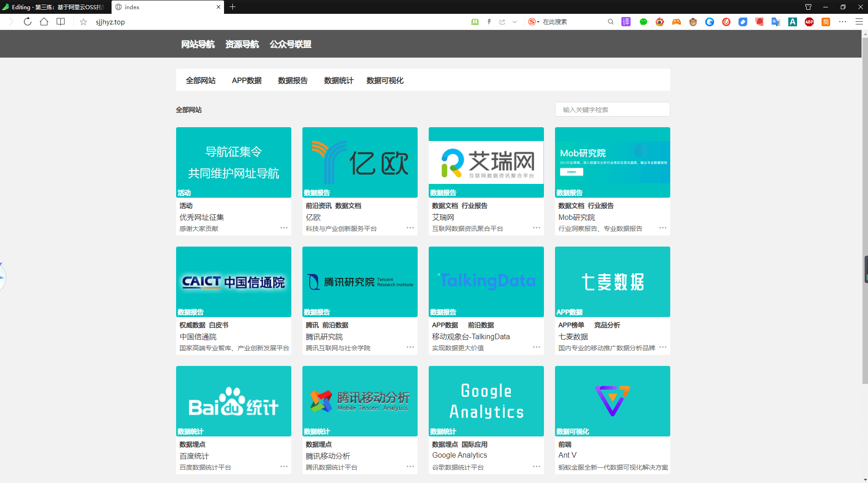Open the 导航征集令 card image
The width and height of the screenshot is (868, 483).
[x=234, y=162]
